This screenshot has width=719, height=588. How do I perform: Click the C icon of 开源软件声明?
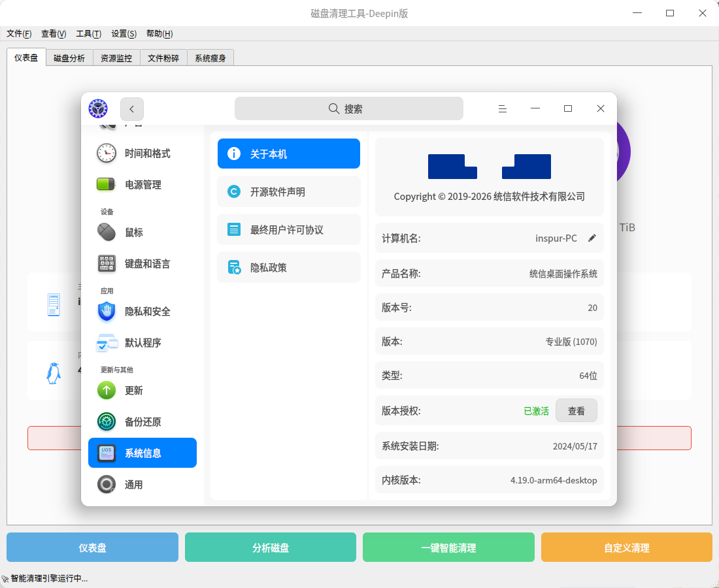234,191
